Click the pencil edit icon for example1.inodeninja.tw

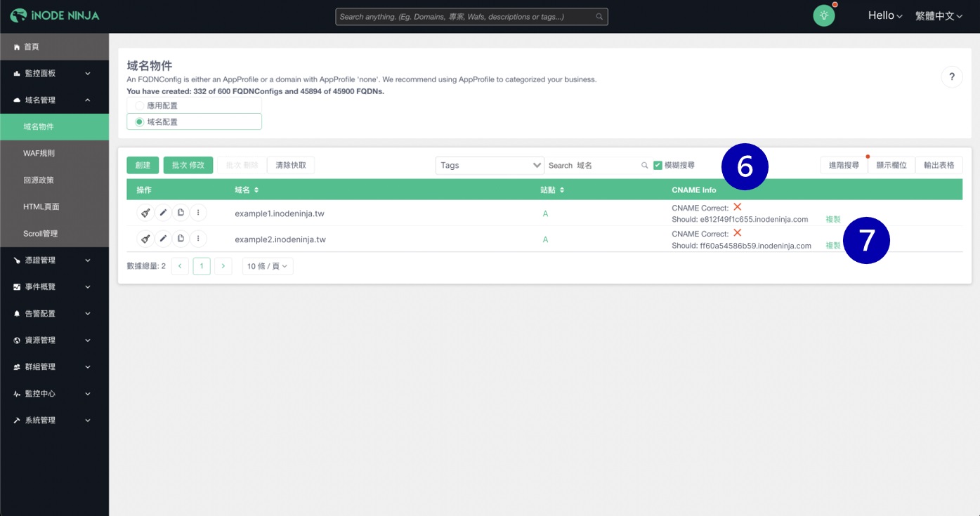point(163,213)
